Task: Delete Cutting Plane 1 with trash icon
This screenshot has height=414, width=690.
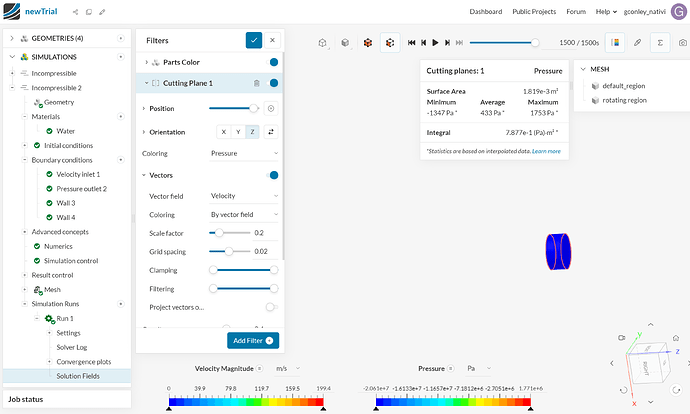Action: point(257,83)
